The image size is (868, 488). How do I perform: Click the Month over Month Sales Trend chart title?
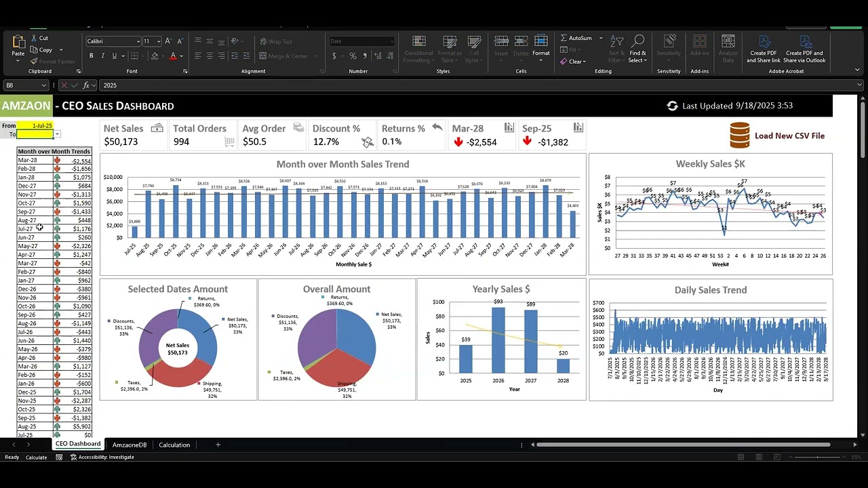point(342,164)
